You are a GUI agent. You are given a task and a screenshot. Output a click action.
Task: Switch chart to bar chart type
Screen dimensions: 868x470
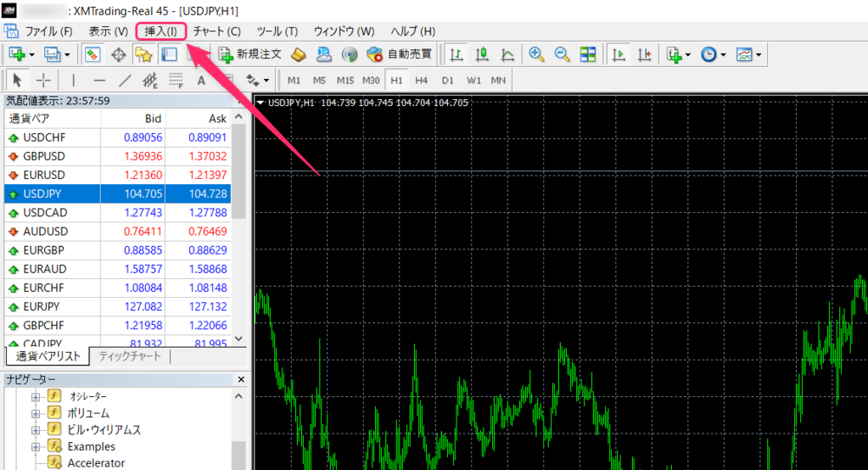coord(457,55)
